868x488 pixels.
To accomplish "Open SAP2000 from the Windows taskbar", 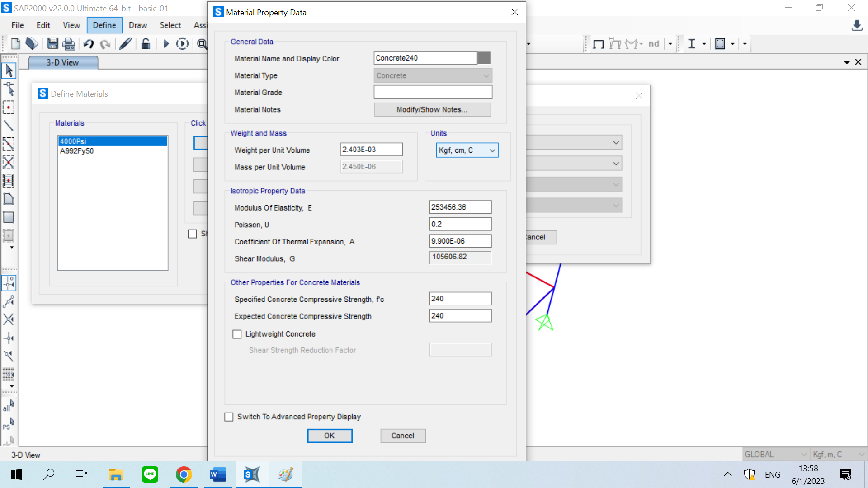I will [x=252, y=474].
